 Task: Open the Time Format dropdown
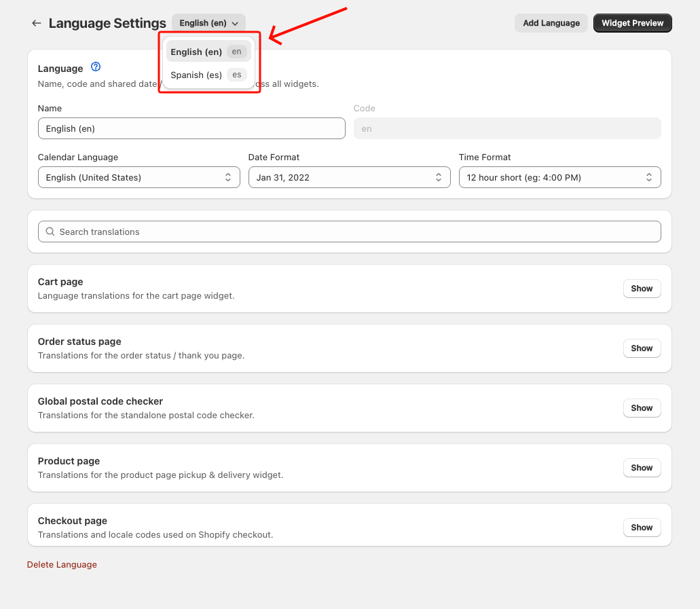[x=560, y=177]
